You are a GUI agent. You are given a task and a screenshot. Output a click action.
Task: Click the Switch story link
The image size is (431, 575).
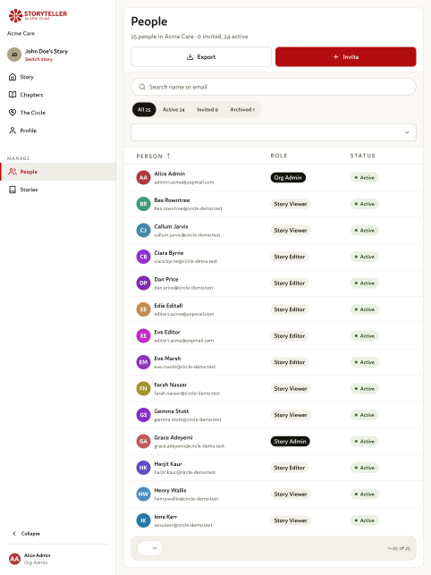point(39,59)
